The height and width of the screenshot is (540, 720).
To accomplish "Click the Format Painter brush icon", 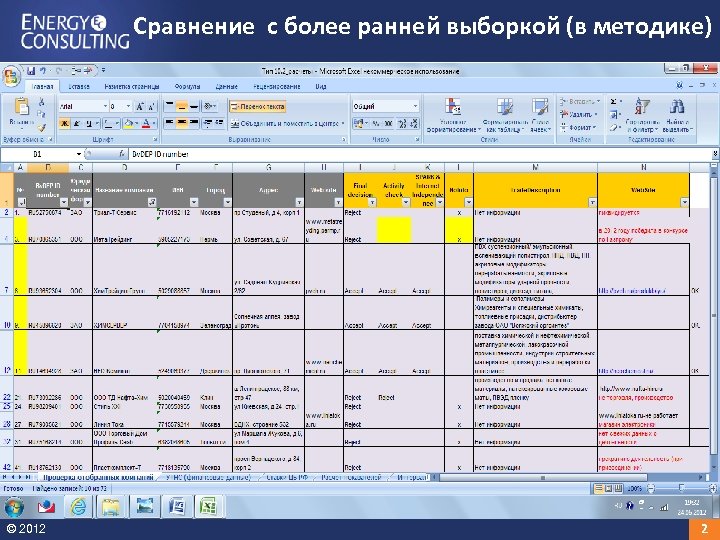I will (41, 128).
